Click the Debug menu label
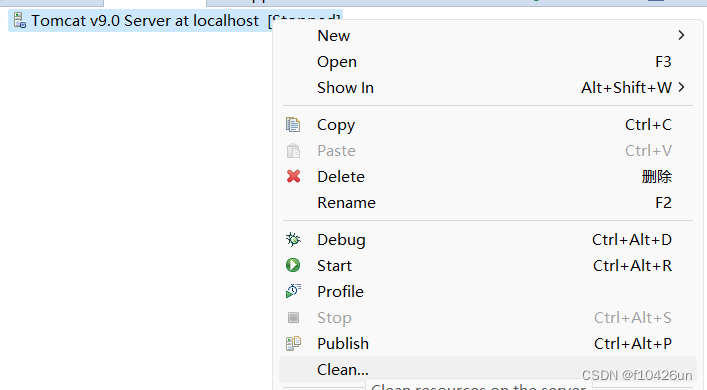Screen dimensions: 707x390 pos(341,240)
